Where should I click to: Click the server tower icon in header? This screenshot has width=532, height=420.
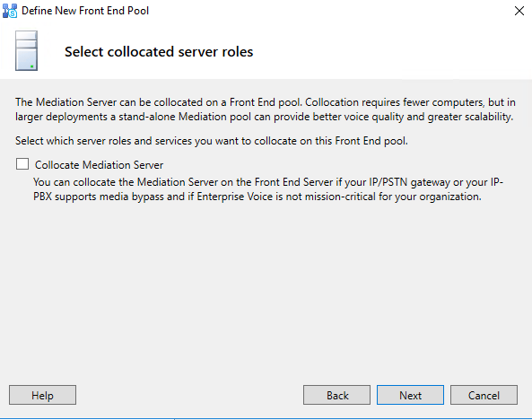tap(26, 50)
